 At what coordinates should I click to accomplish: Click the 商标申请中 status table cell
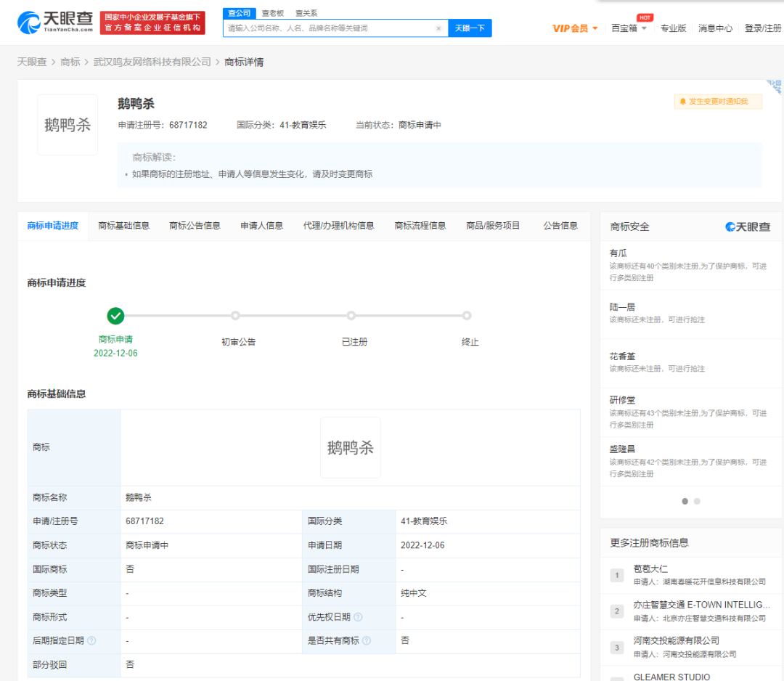(211, 545)
